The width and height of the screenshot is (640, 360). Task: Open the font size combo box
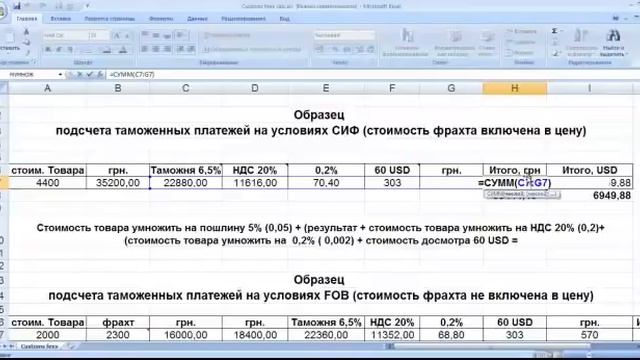99,36
